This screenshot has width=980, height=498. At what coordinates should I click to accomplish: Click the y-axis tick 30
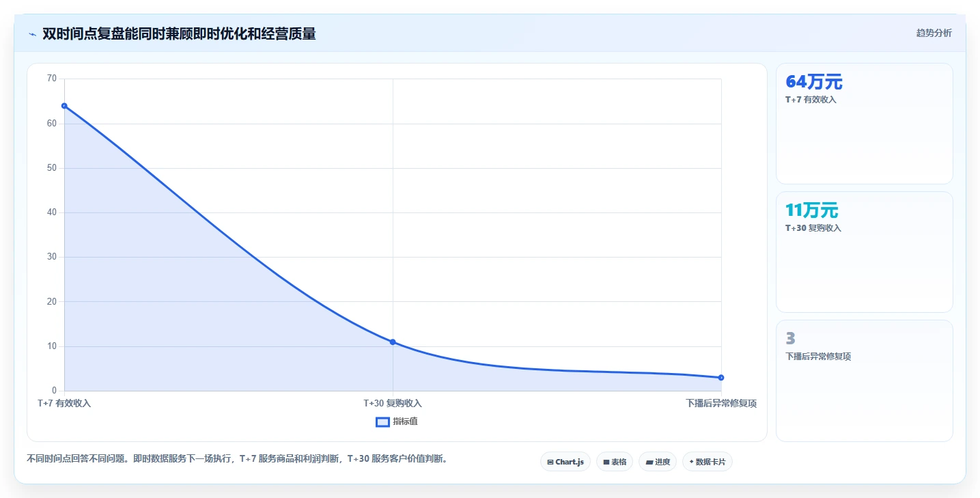pos(52,257)
